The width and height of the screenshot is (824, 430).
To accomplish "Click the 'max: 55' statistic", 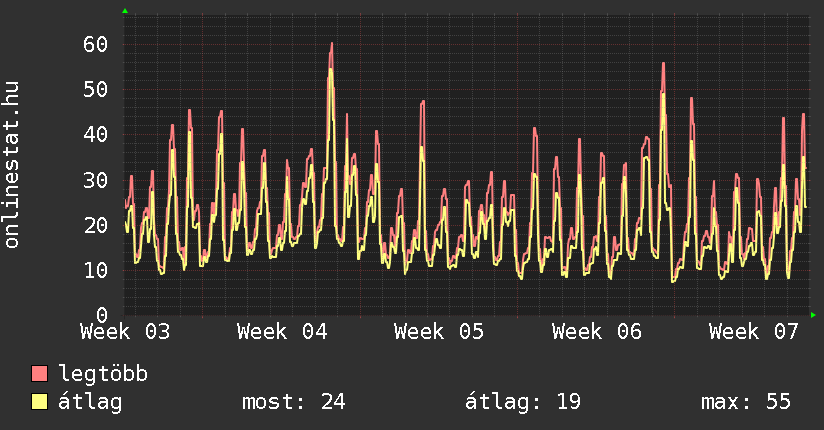I will (x=746, y=402).
